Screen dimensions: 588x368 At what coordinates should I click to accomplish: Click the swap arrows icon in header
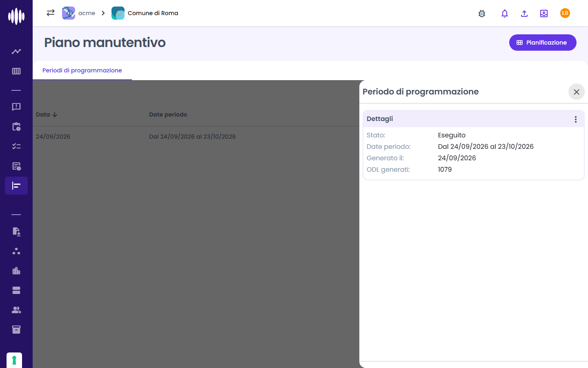click(51, 13)
